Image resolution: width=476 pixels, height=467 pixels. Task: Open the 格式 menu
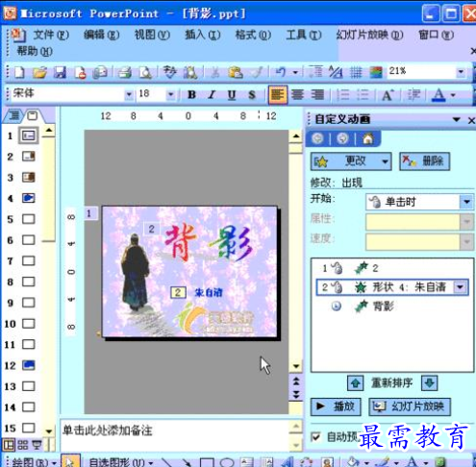coord(253,35)
